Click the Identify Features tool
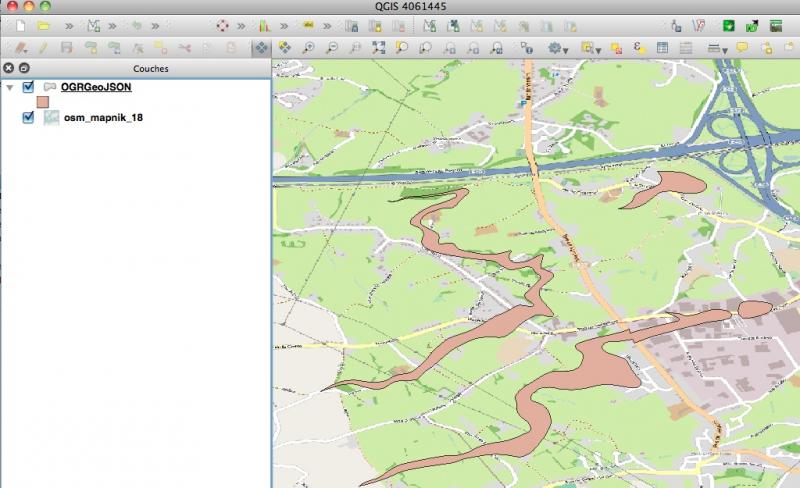 tap(526, 47)
